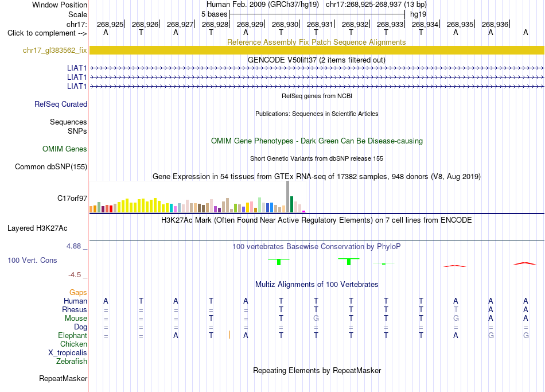Click the Window Position label
The image size is (545, 392).
60,5
